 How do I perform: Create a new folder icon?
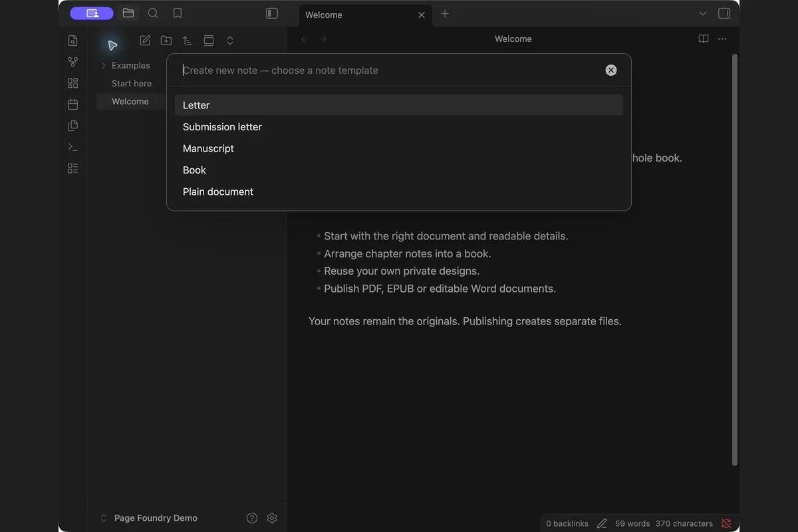[166, 41]
